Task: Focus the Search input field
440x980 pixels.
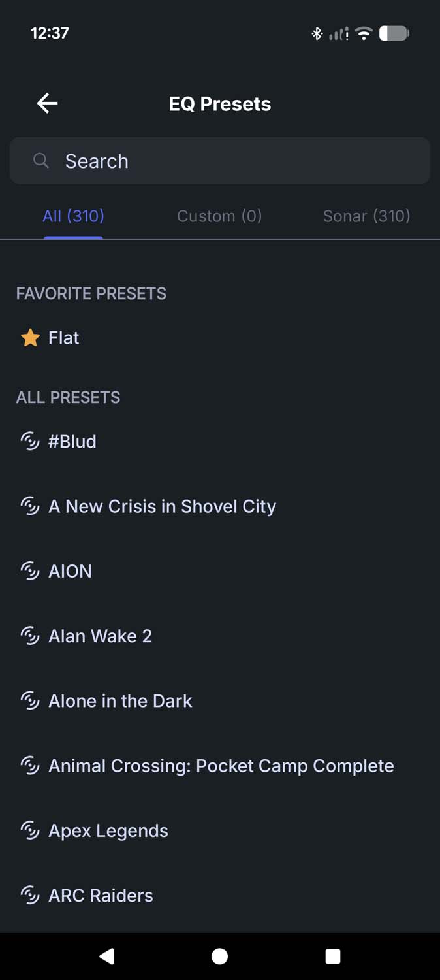Action: click(x=235, y=161)
